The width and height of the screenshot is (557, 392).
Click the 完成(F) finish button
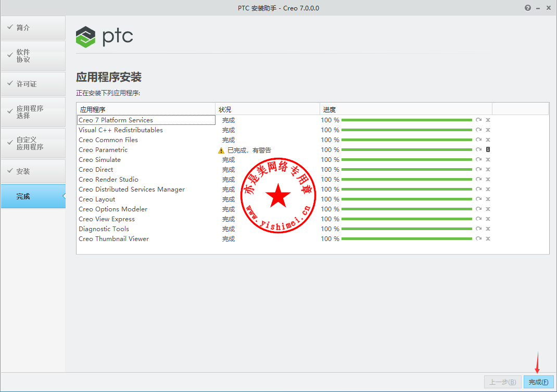(x=538, y=382)
